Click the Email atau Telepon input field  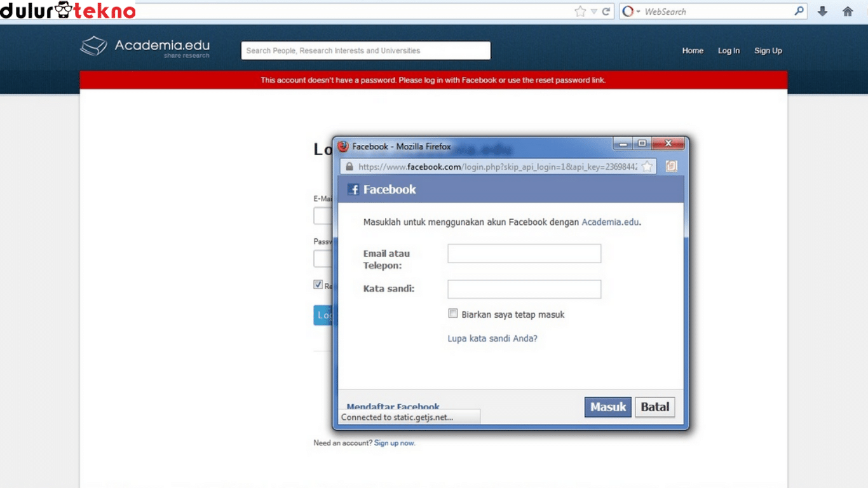[x=524, y=254]
